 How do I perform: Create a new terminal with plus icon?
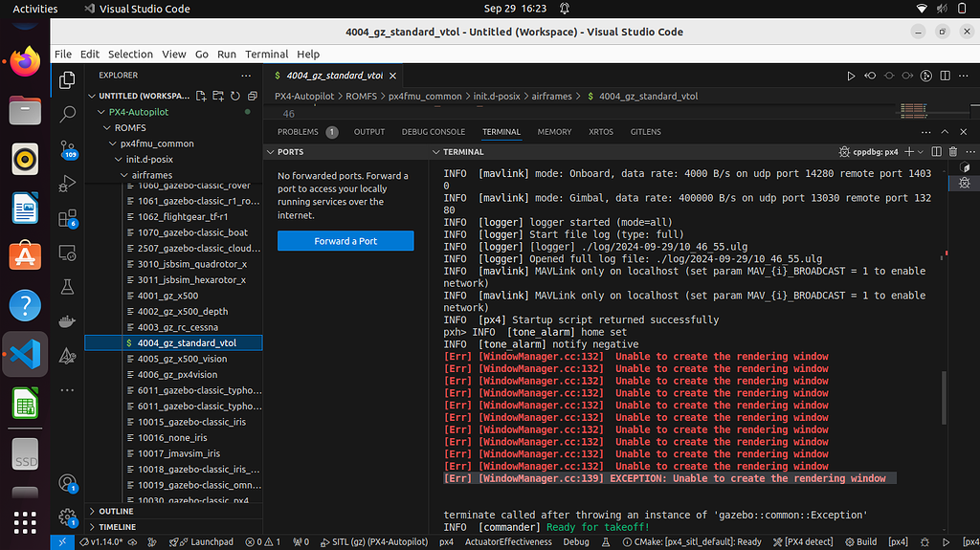(909, 152)
